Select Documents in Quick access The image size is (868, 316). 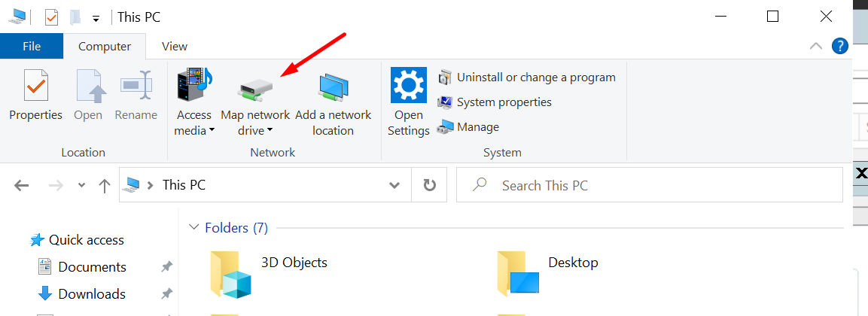pyautogui.click(x=92, y=267)
